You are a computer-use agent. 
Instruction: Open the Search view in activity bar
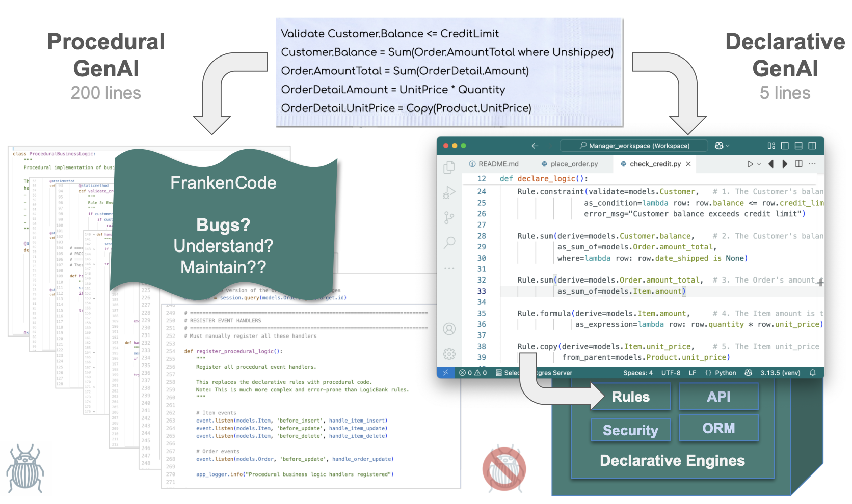pos(449,243)
